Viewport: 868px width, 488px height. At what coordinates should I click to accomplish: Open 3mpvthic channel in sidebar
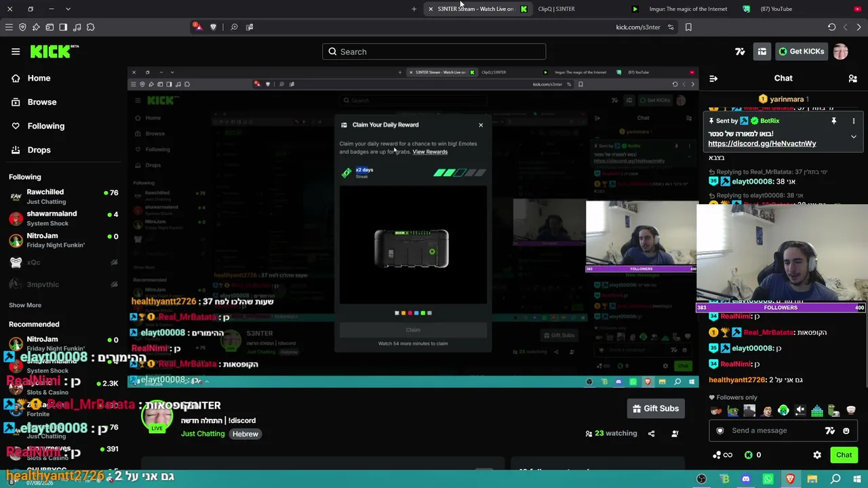tap(63, 285)
